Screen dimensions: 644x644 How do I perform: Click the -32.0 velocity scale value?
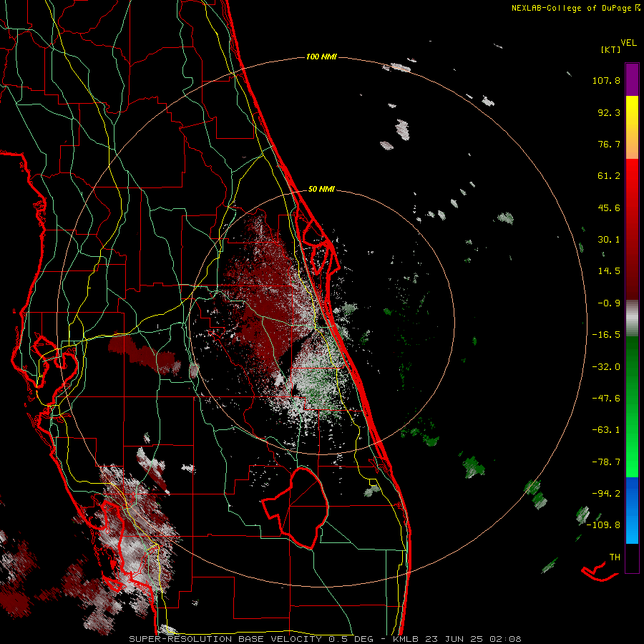click(x=606, y=367)
